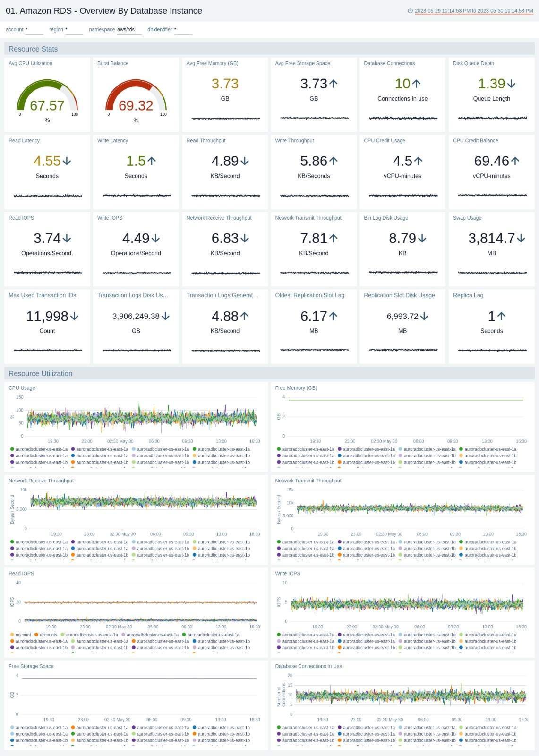539x756 pixels.
Task: Open the Free Storage Space chart panel title
Action: pos(31,666)
